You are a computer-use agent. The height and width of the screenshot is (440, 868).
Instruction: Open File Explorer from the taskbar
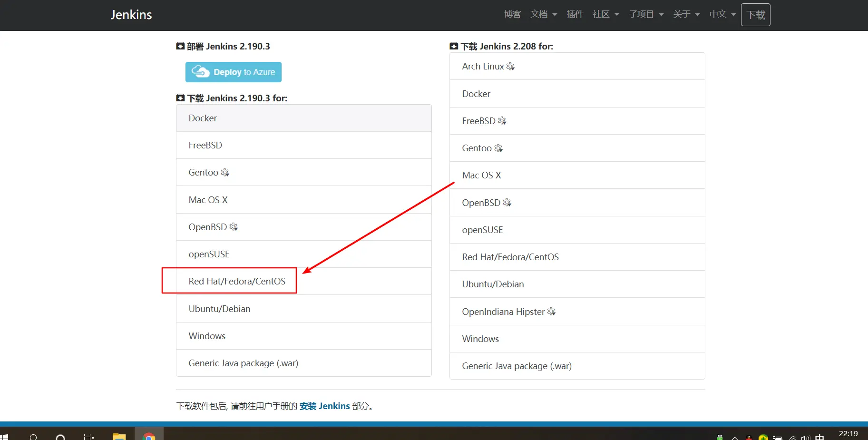pyautogui.click(x=119, y=436)
